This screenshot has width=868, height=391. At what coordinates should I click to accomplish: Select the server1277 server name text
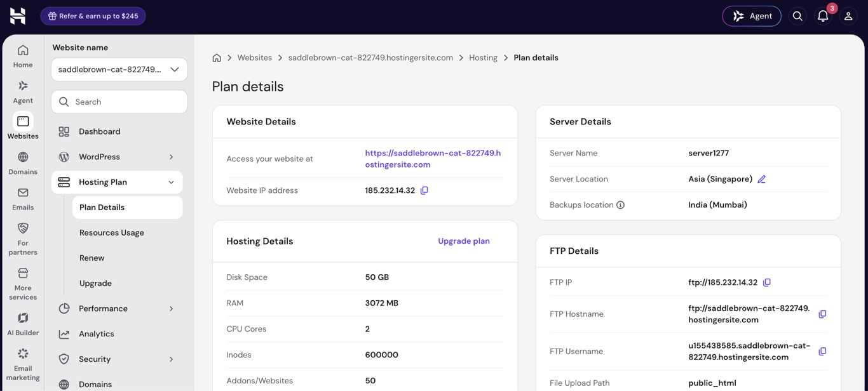tap(709, 154)
